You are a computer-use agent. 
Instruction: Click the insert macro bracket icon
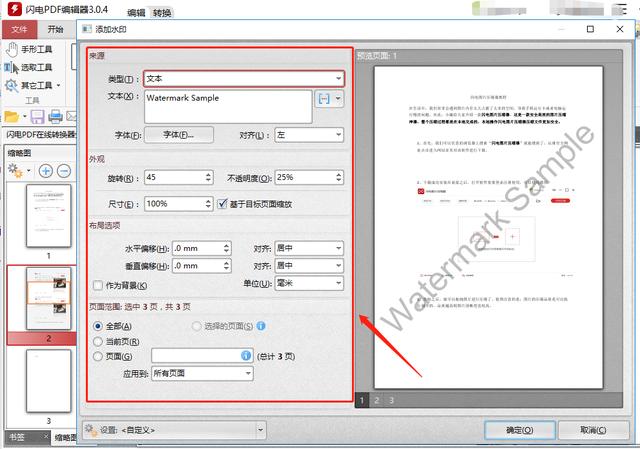[x=324, y=98]
